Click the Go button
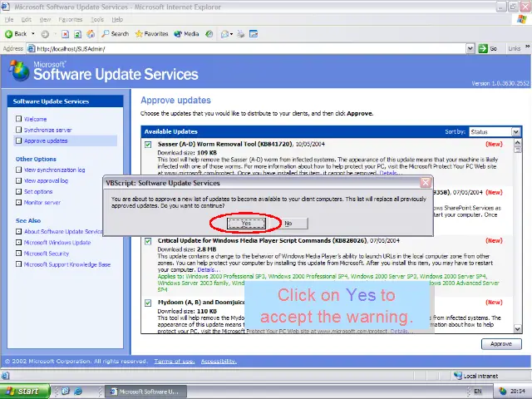This screenshot has height=399, width=532. point(488,49)
